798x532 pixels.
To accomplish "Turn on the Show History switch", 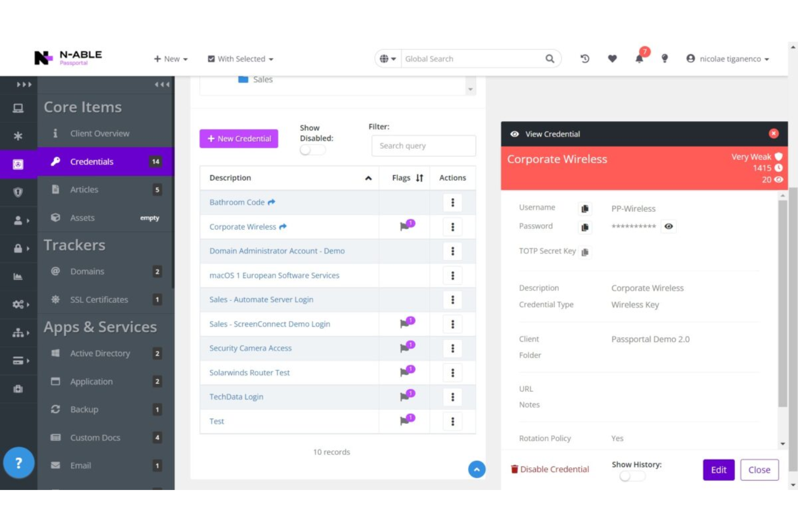I will [x=632, y=476].
